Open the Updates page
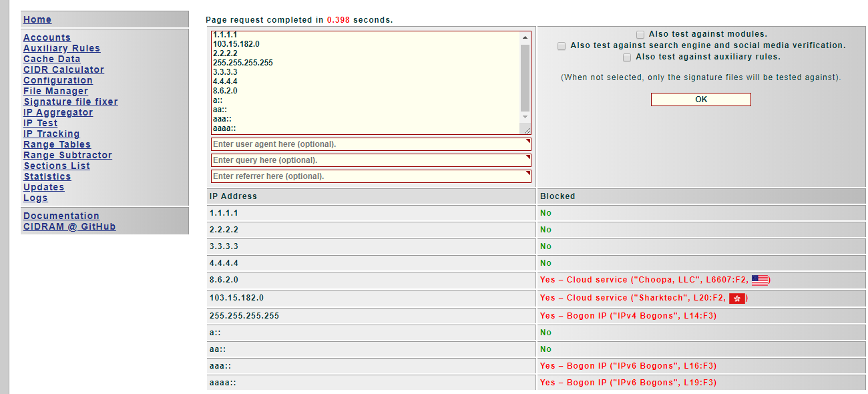Viewport: 868px width, 394px height. (x=44, y=188)
